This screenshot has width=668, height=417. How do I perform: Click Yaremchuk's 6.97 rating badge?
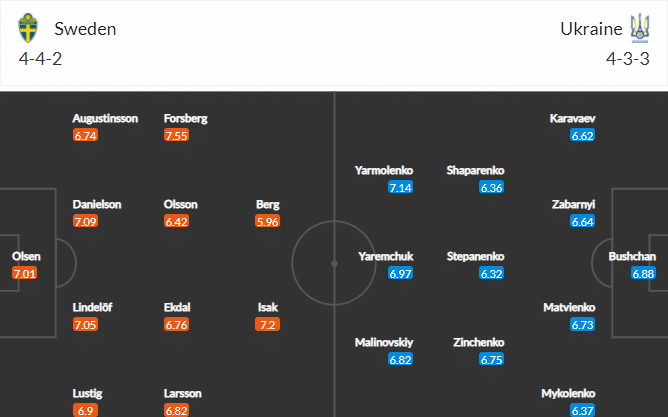click(x=401, y=273)
